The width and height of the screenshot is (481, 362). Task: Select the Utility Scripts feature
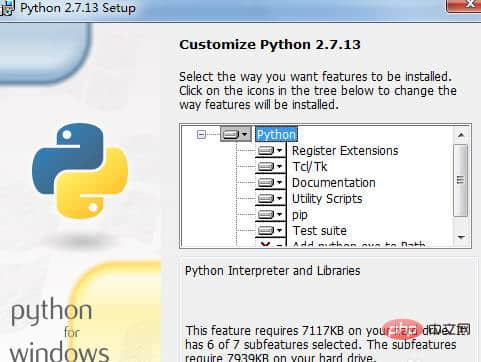click(327, 199)
